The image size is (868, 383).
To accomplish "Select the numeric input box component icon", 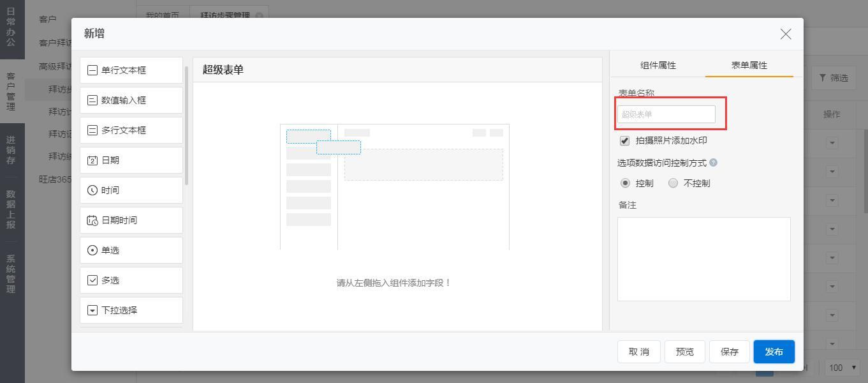I will pos(92,100).
